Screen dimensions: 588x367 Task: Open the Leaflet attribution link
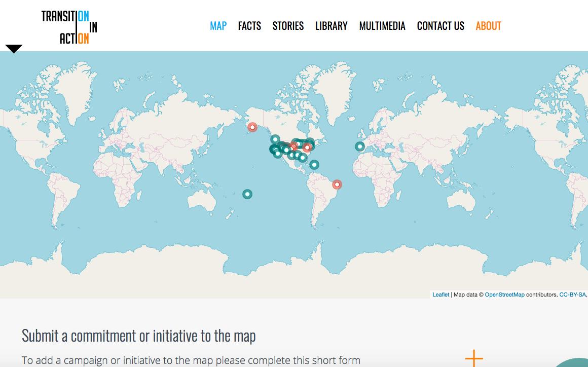coord(440,295)
